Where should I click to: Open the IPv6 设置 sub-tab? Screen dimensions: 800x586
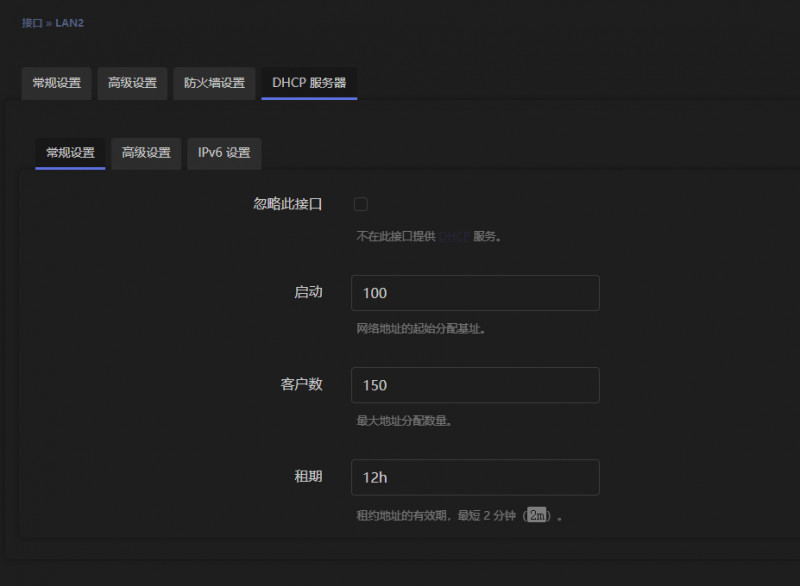[x=224, y=153]
